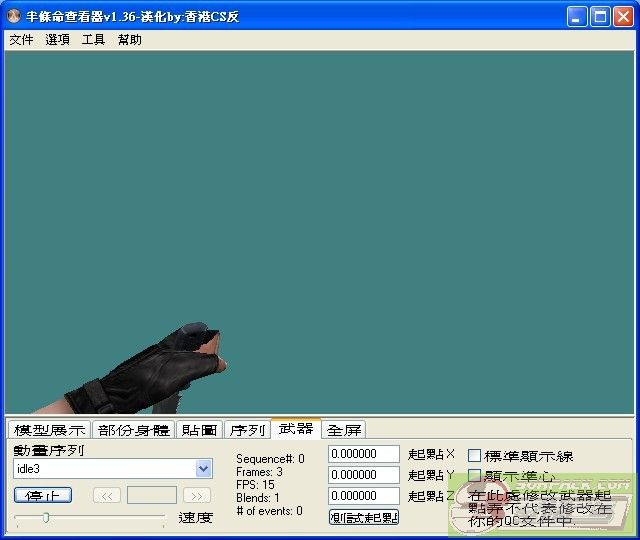Enable the 標準顯示線 checkbox
The height and width of the screenshot is (540, 640).
[474, 456]
